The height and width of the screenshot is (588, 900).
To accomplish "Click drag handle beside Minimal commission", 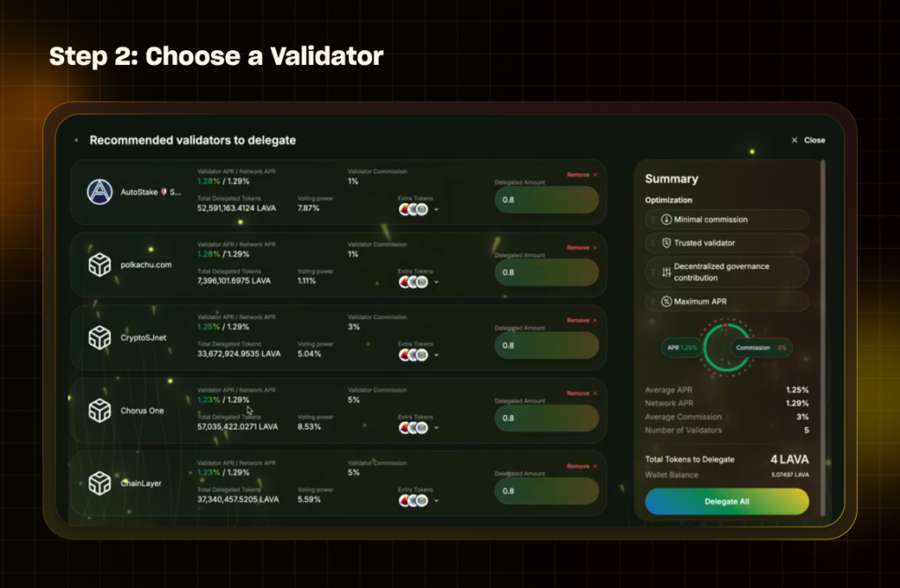I will 653,220.
